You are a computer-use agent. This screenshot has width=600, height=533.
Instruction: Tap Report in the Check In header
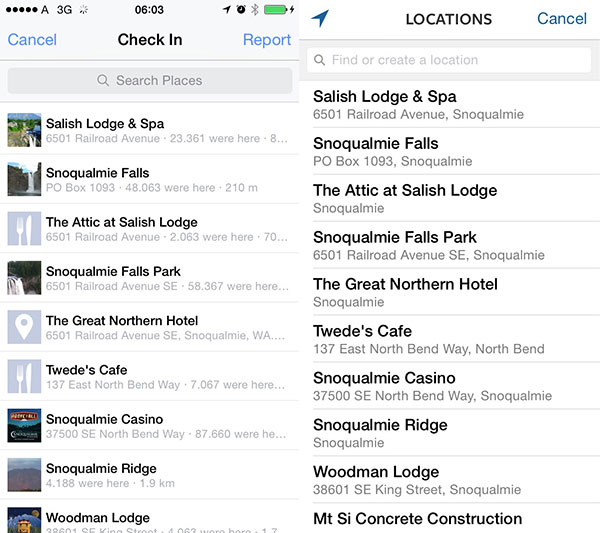[x=267, y=40]
